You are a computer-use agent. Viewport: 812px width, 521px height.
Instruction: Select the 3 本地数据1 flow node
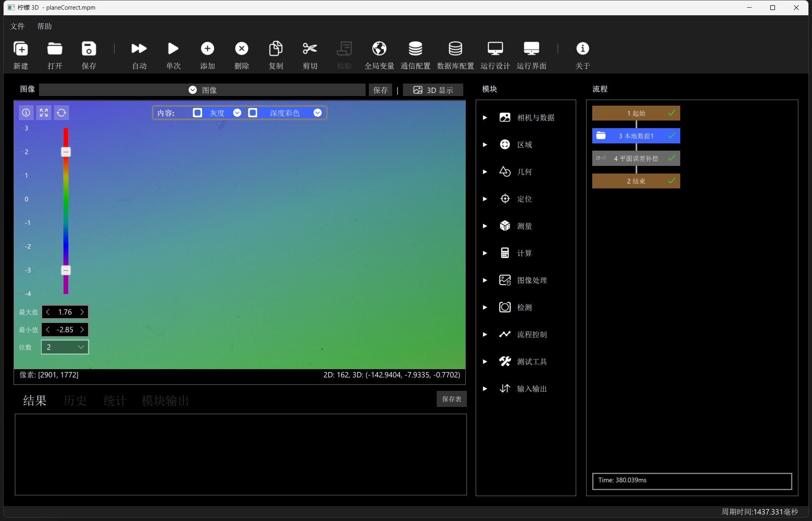tap(636, 136)
